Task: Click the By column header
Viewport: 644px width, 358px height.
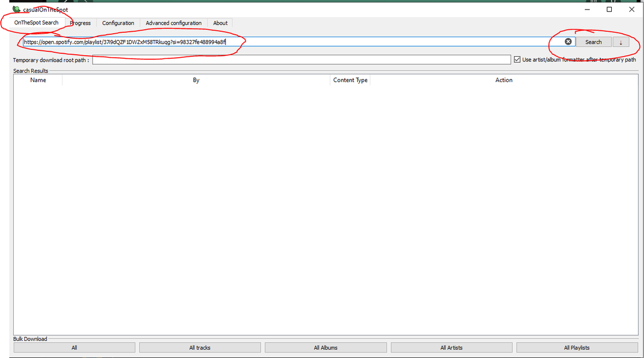Action: (x=196, y=80)
